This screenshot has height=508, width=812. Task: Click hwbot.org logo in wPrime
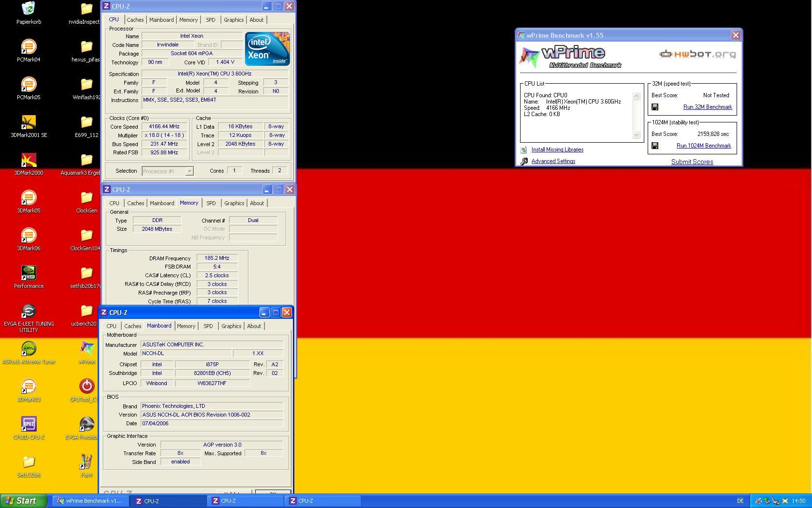coord(698,54)
